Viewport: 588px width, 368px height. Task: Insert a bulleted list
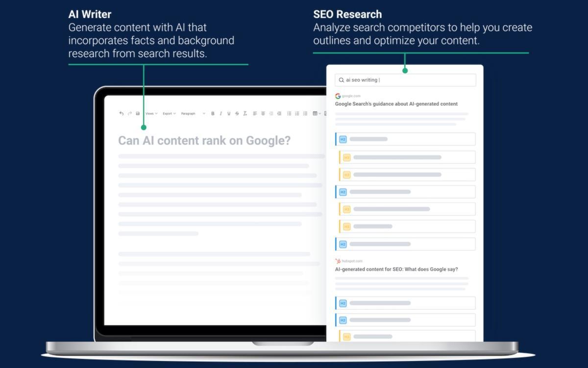[x=289, y=113]
